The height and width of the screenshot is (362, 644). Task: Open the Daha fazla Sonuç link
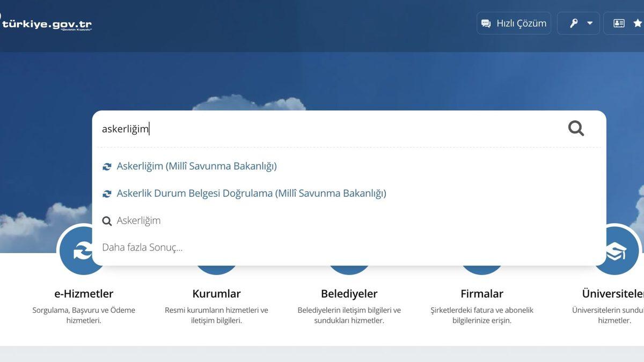click(x=142, y=247)
